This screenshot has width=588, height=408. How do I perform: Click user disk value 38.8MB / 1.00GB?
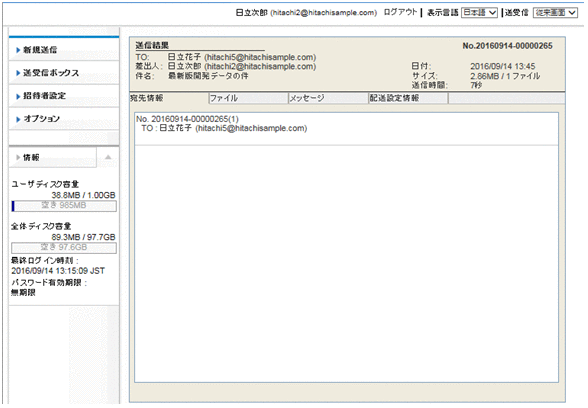[84, 195]
